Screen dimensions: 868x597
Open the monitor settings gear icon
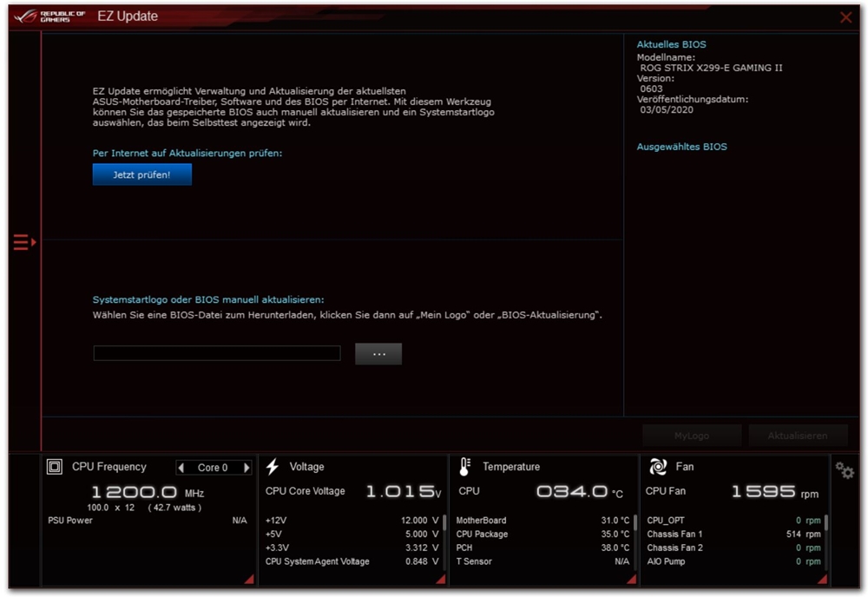(844, 470)
